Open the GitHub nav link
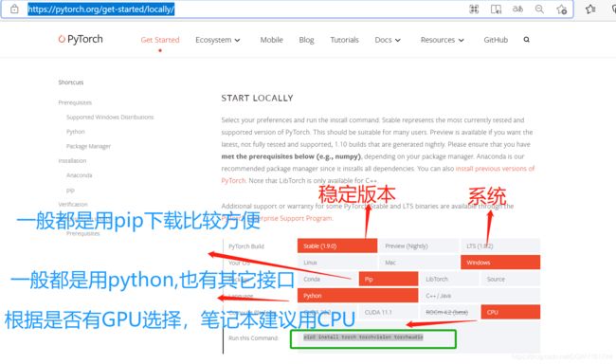 click(x=496, y=40)
